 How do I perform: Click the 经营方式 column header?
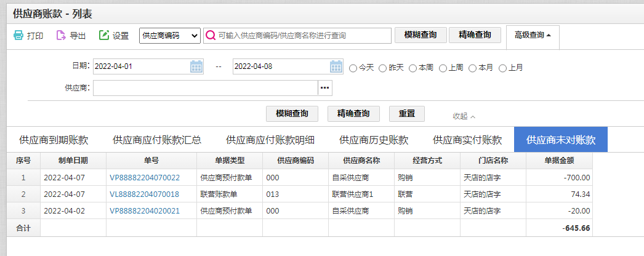point(427,161)
